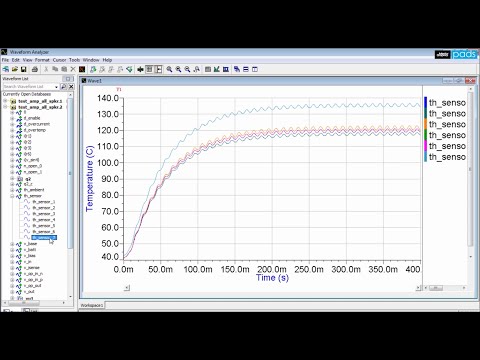Switch to the Workspace1 tab

pyautogui.click(x=92, y=305)
